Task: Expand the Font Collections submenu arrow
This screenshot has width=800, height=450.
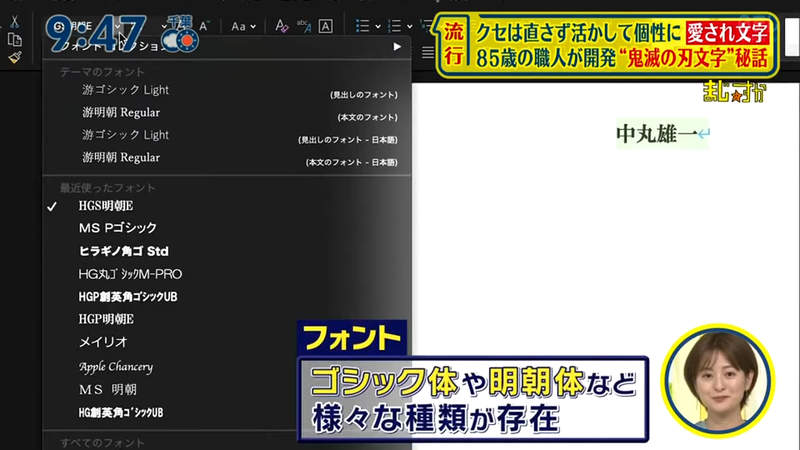Action: tap(397, 46)
